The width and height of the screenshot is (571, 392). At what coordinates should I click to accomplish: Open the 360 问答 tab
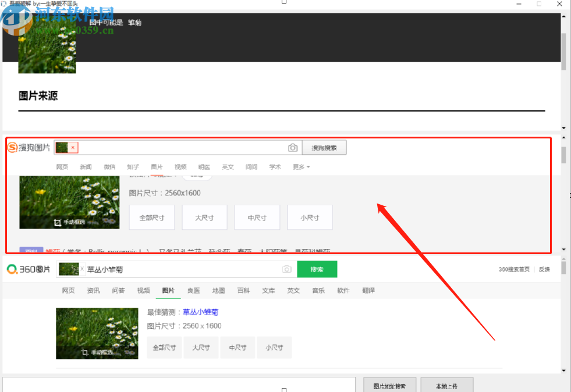[x=118, y=290]
